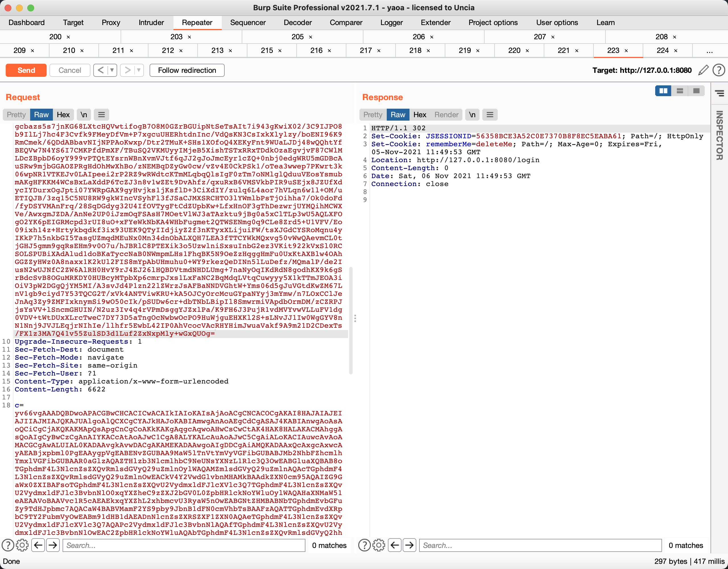This screenshot has height=569, width=728.
Task: Go to previous request search match
Action: point(38,545)
